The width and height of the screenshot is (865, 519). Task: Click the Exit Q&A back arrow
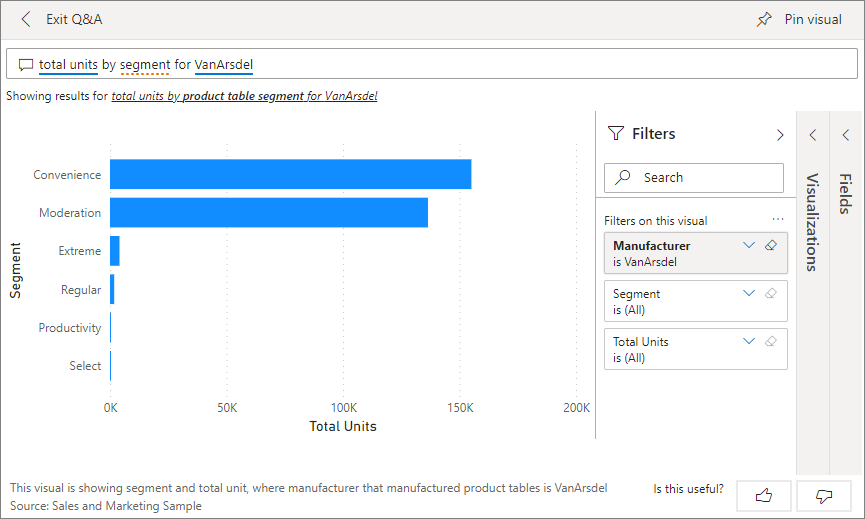click(26, 19)
